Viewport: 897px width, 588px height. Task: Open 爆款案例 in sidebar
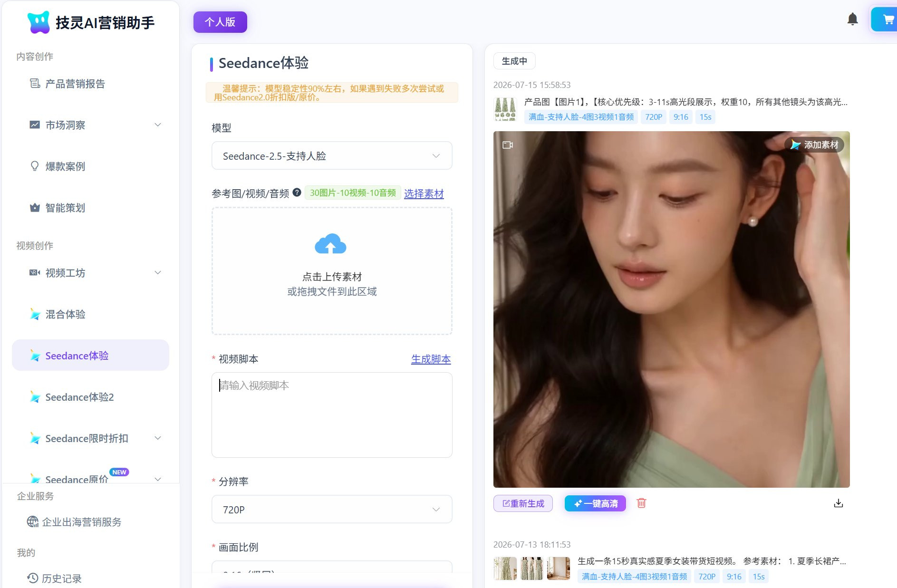(x=90, y=166)
